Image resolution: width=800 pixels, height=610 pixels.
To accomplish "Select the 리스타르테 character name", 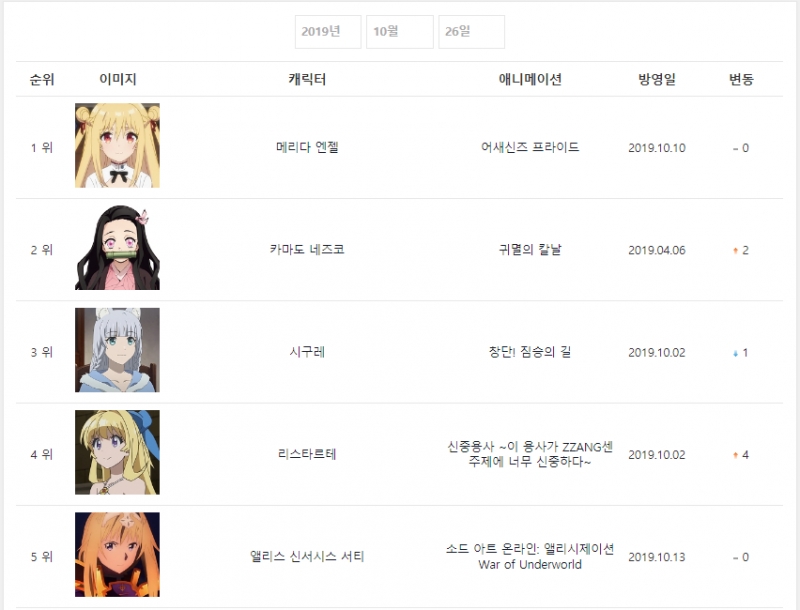I will pyautogui.click(x=307, y=454).
